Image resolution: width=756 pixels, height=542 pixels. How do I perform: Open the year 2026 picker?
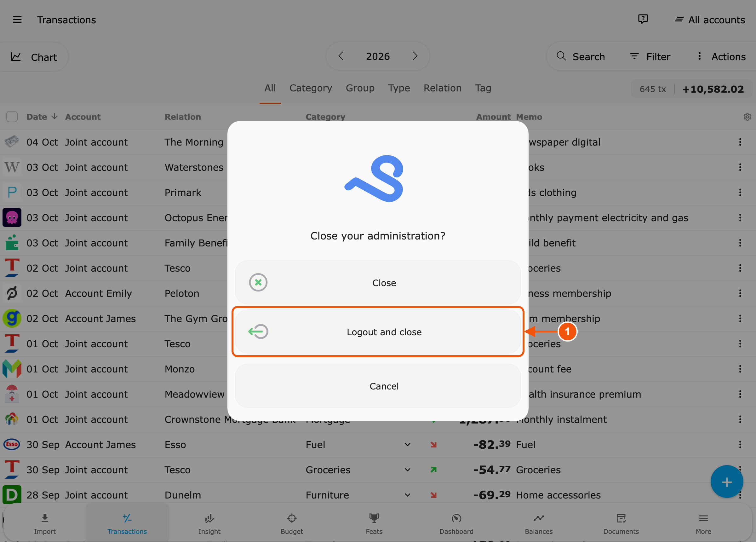coord(378,56)
